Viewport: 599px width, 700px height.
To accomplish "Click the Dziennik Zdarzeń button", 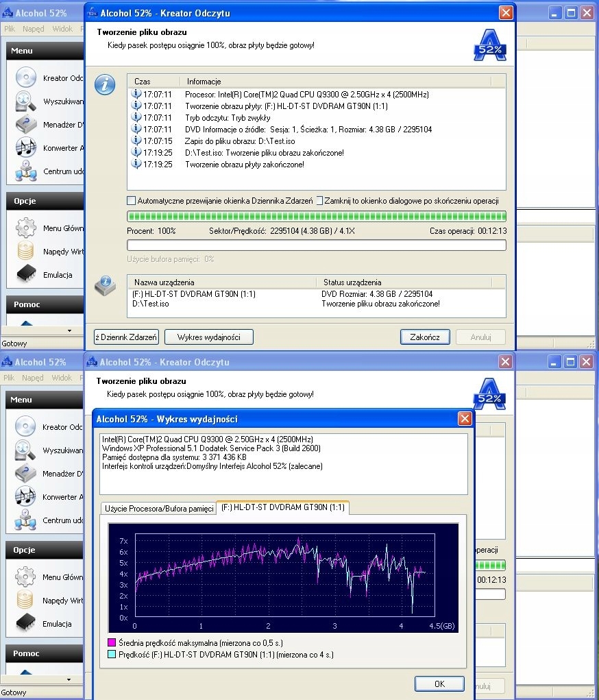I will point(127,337).
